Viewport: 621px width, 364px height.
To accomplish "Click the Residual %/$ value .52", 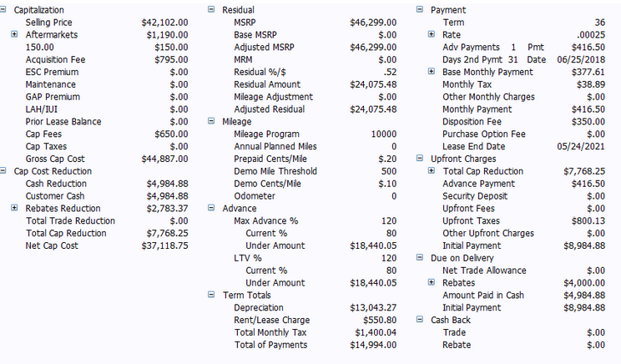I will 390,72.
